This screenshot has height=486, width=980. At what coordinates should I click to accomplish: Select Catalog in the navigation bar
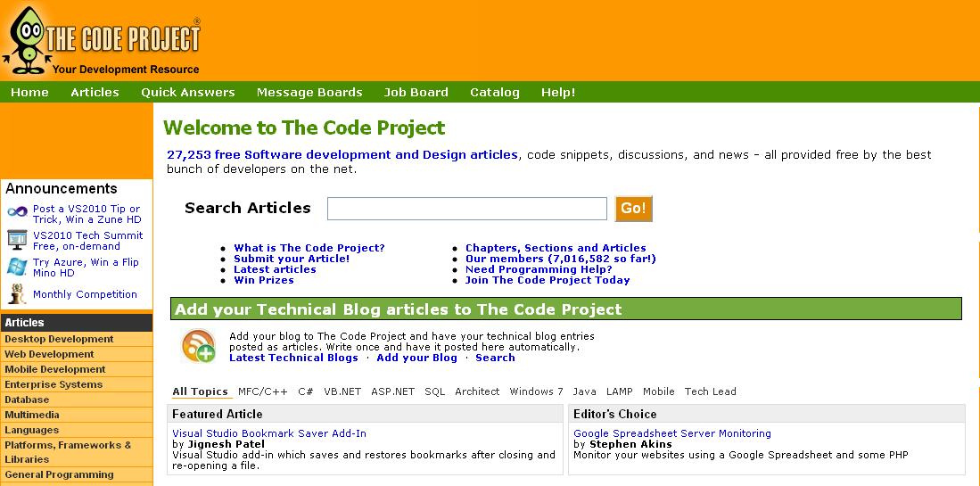(494, 93)
